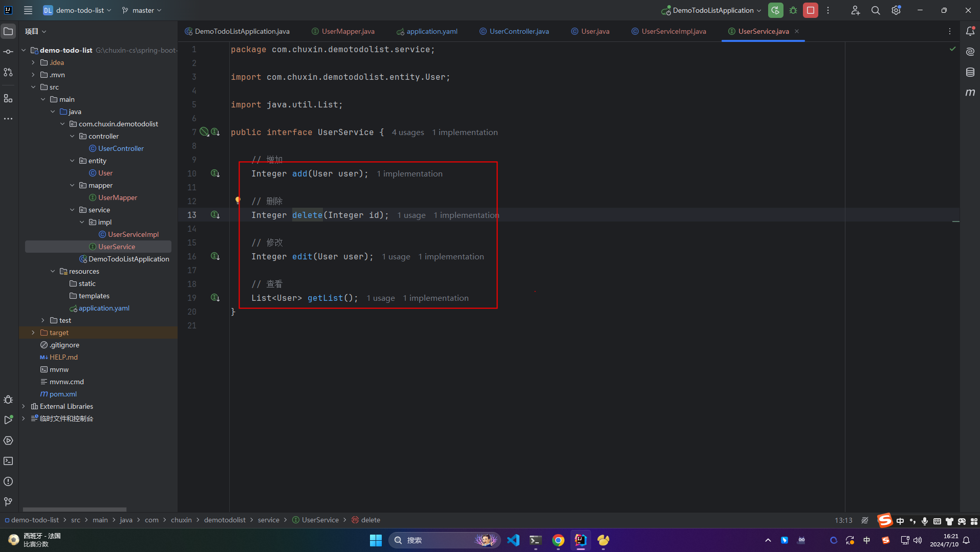Image resolution: width=980 pixels, height=552 pixels.
Task: Open more run actions menu
Action: point(828,10)
